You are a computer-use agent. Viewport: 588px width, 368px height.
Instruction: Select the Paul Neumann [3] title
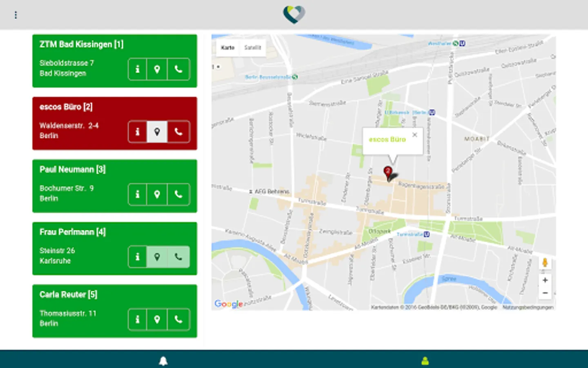click(72, 169)
